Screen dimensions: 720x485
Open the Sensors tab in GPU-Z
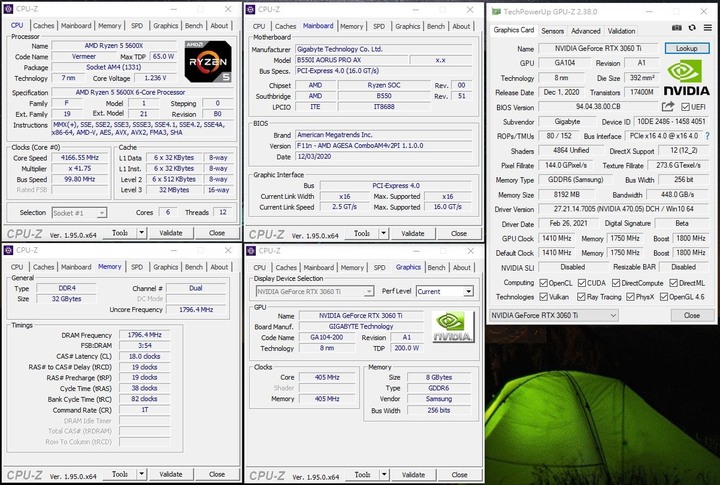[552, 31]
